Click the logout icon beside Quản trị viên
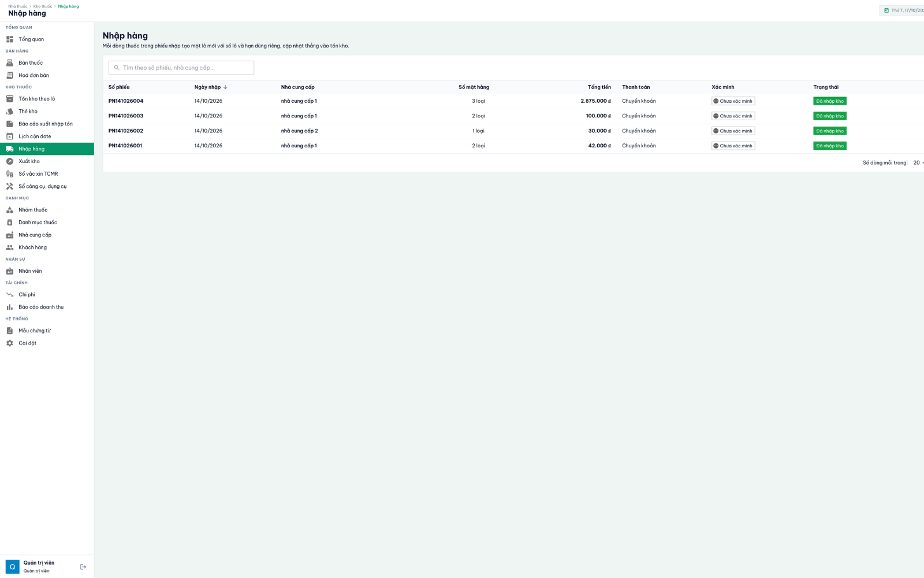Image resolution: width=924 pixels, height=578 pixels. click(x=83, y=567)
